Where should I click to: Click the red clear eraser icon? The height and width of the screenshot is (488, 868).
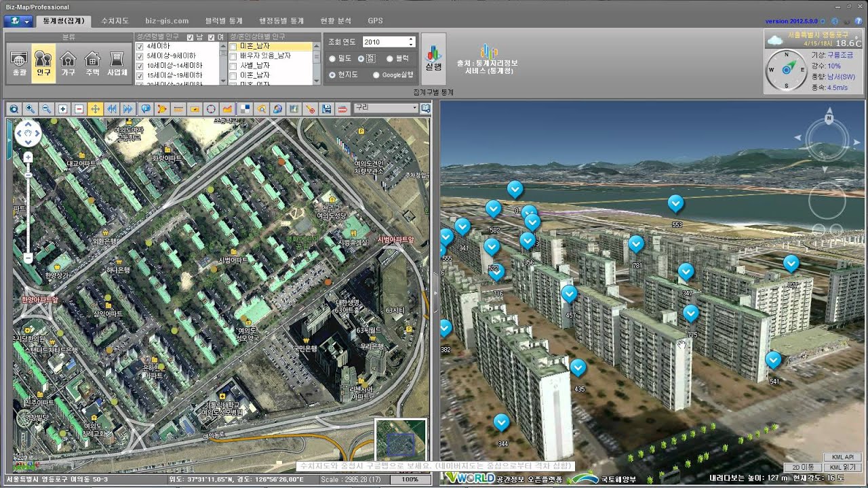342,108
